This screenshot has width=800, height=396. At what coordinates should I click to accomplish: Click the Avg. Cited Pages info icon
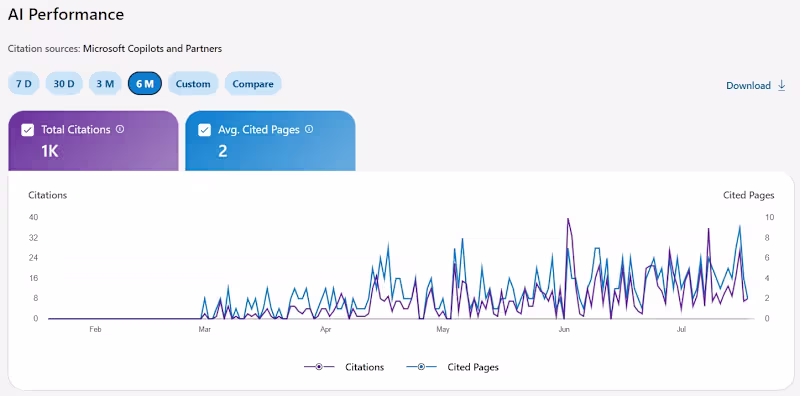(x=309, y=130)
